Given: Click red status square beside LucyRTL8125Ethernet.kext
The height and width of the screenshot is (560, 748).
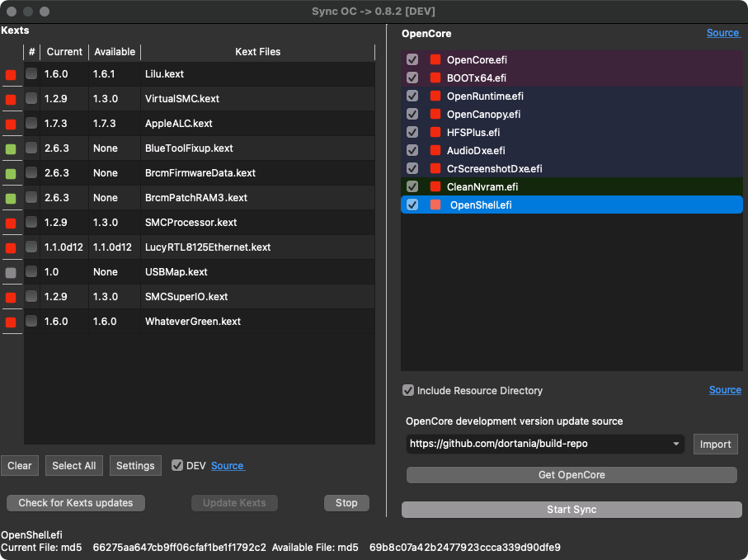Looking at the screenshot, I should point(11,248).
